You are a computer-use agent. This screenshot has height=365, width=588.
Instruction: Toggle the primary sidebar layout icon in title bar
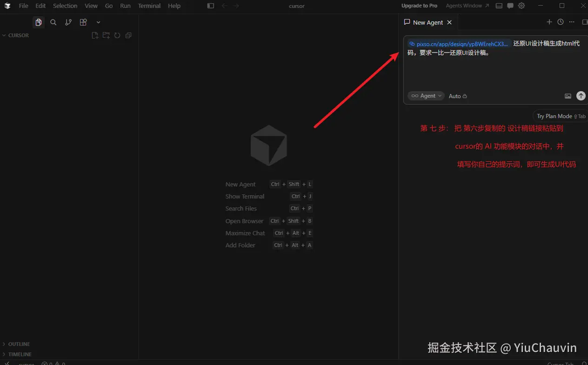tap(211, 6)
